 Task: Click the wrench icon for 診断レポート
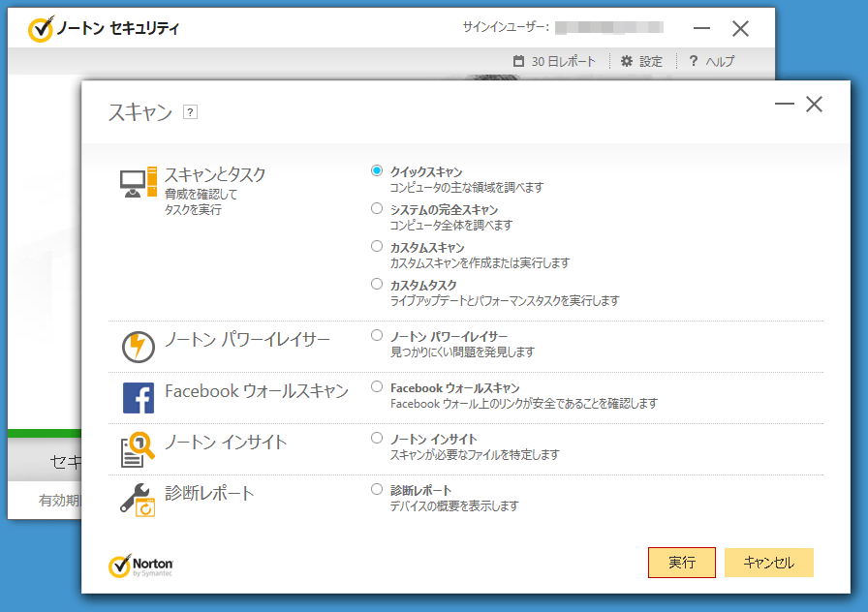click(x=138, y=500)
